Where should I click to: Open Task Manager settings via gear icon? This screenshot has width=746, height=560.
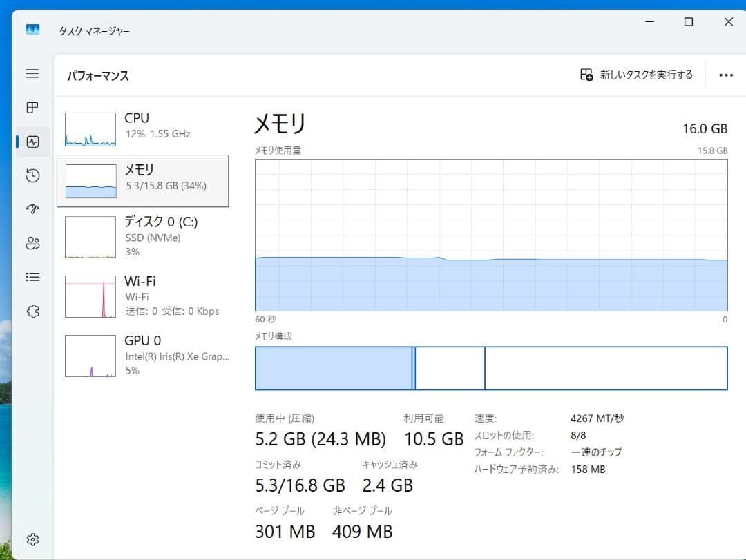click(x=32, y=539)
